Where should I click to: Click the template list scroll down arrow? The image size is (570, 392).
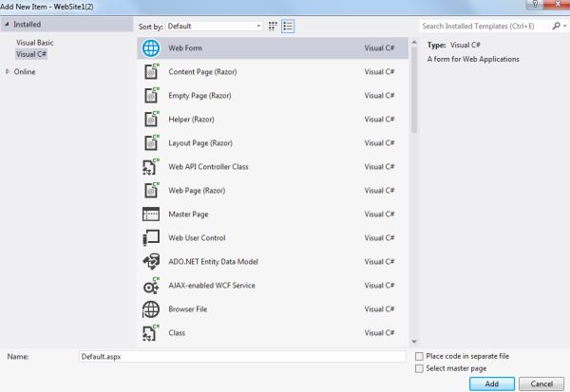[414, 342]
